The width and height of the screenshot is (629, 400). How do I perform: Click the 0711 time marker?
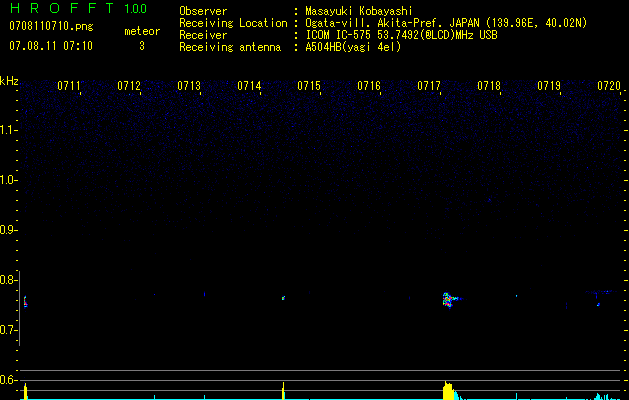[69, 85]
